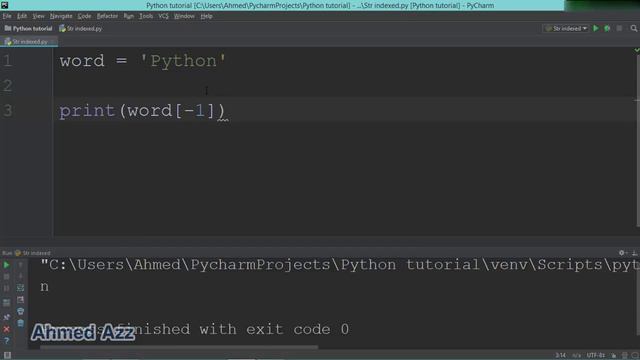
Task: Open the Window menu
Action: click(184, 16)
